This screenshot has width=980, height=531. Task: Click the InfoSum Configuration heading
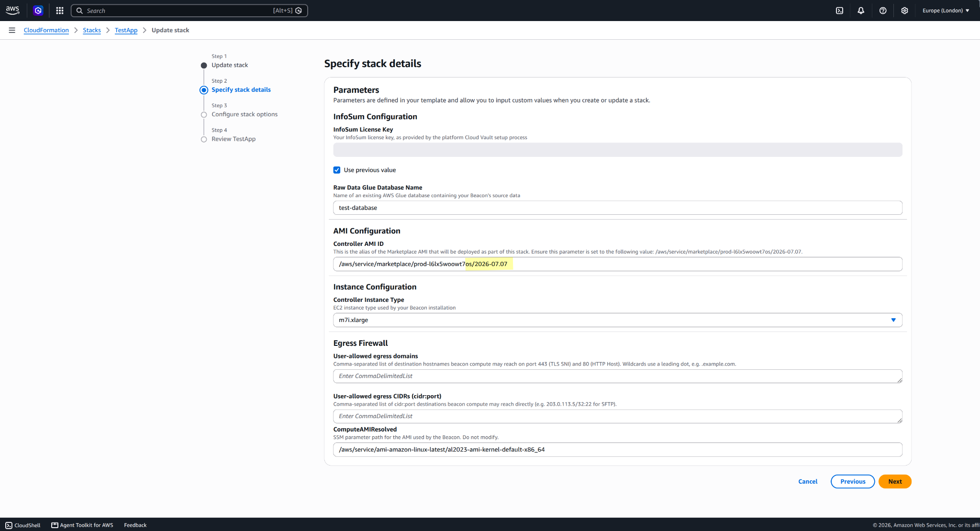[375, 117]
